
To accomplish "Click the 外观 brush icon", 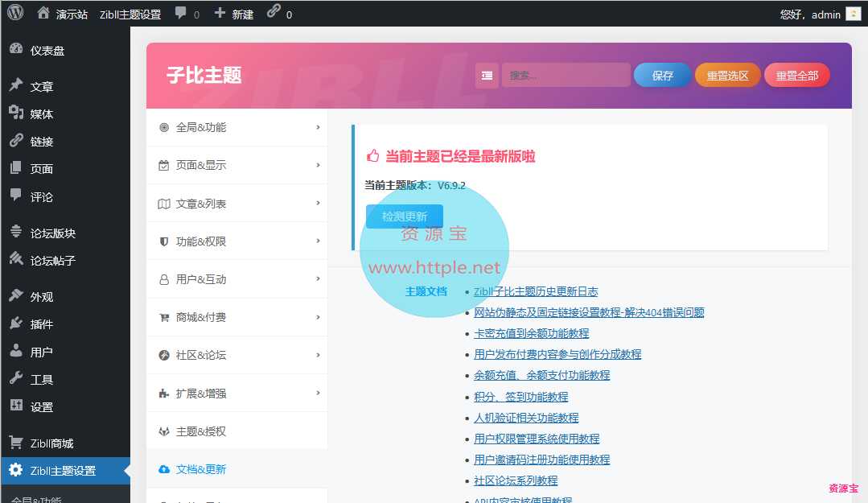I will (16, 295).
